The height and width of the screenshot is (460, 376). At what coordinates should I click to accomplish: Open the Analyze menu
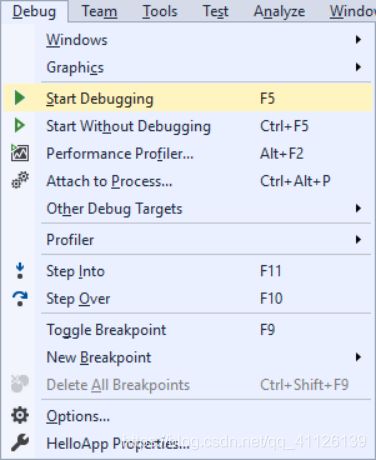(x=279, y=11)
